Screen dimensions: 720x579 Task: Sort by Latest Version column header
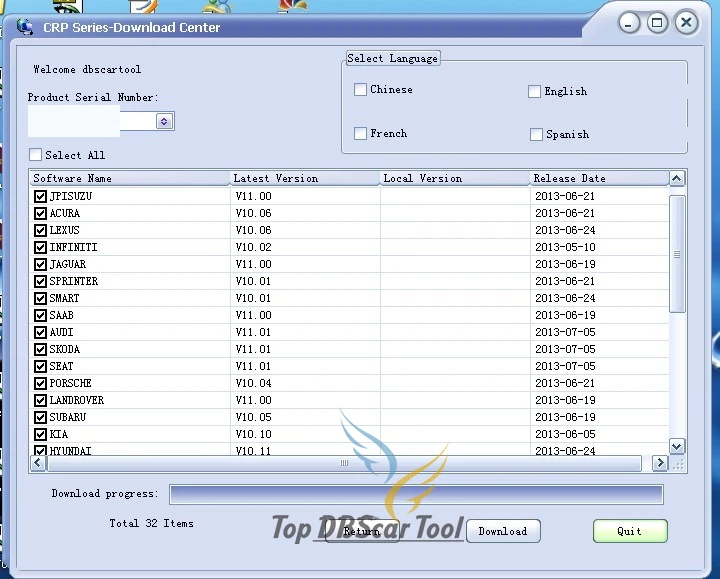point(305,178)
